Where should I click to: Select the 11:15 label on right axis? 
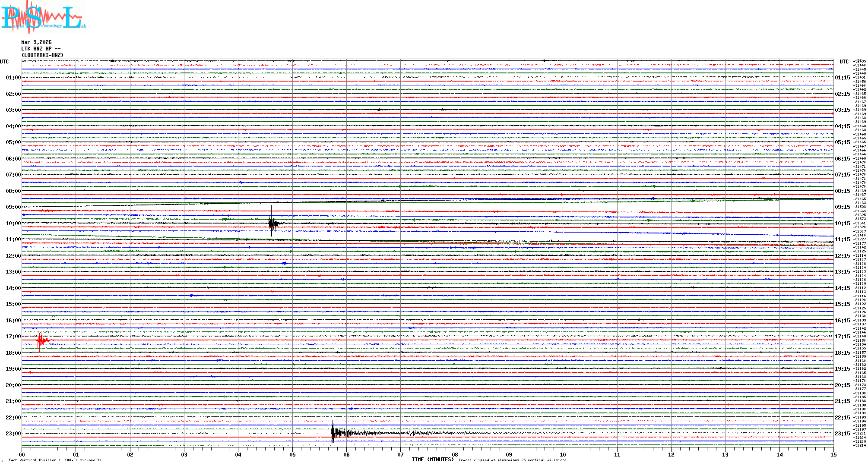[842, 239]
